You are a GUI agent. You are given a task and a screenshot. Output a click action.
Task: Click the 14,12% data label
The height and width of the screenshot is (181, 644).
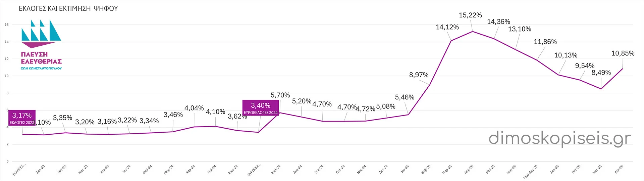[x=447, y=27]
